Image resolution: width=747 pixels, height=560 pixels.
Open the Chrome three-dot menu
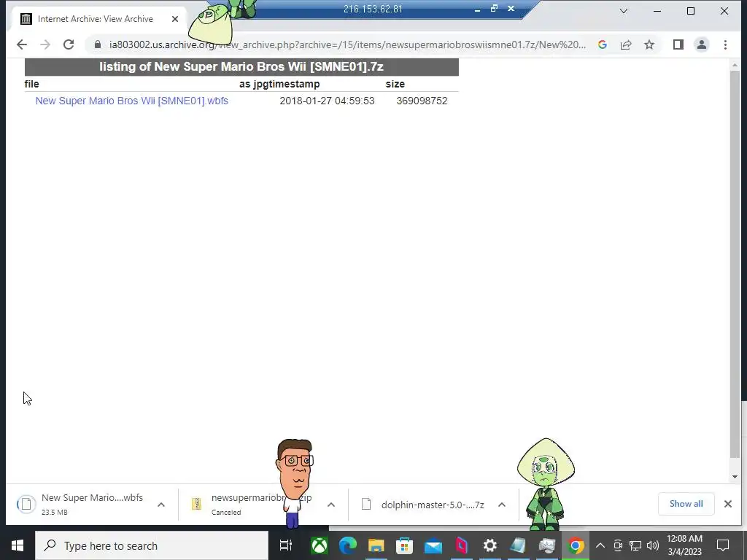tap(725, 44)
